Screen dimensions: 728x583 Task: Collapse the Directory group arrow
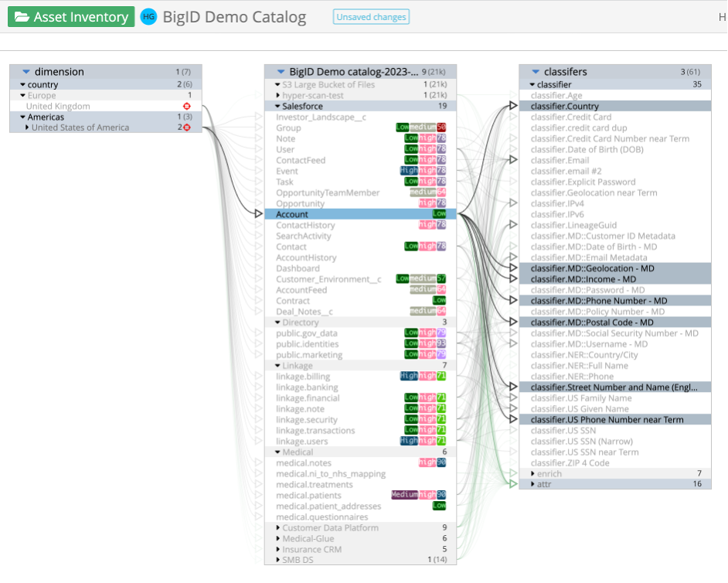tap(277, 322)
